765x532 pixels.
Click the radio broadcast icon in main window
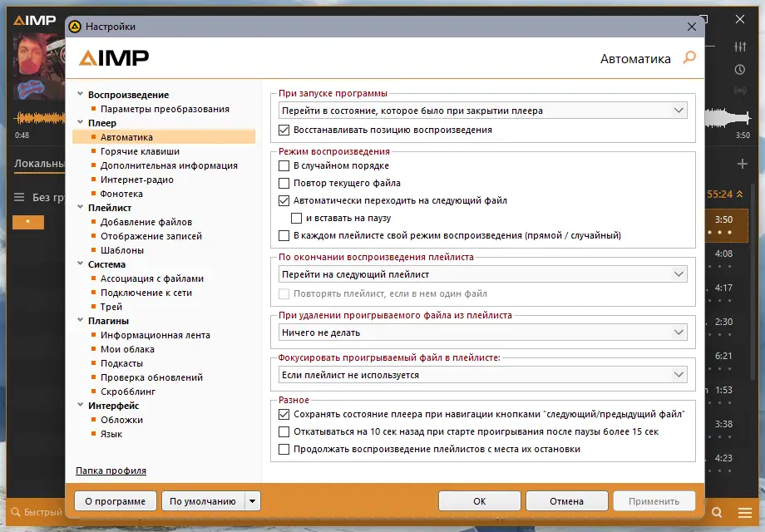pos(740,91)
